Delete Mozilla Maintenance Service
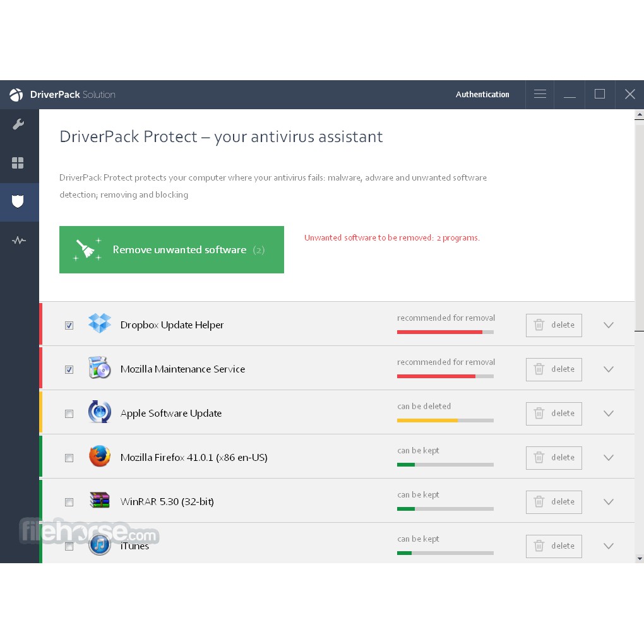 554,369
